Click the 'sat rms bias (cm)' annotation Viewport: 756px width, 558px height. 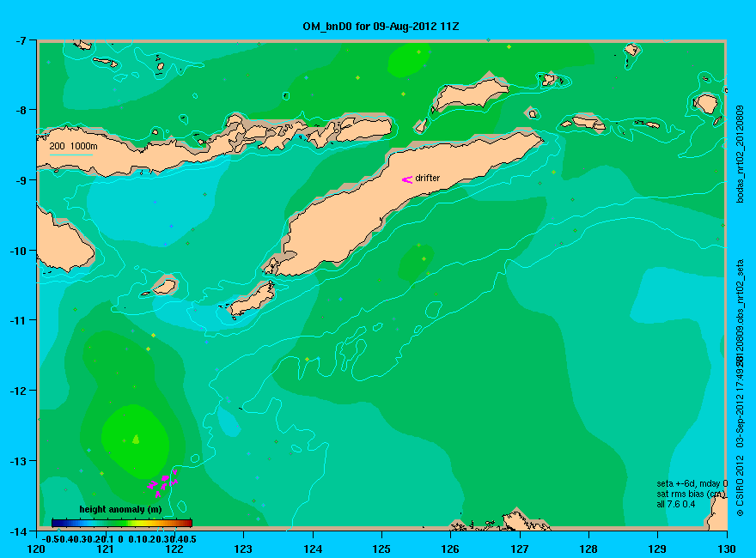pos(691,494)
